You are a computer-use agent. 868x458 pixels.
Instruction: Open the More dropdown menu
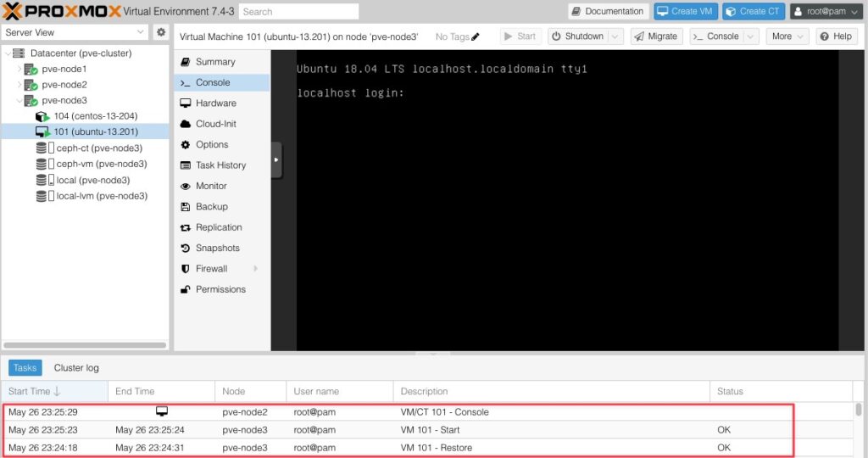pos(787,36)
